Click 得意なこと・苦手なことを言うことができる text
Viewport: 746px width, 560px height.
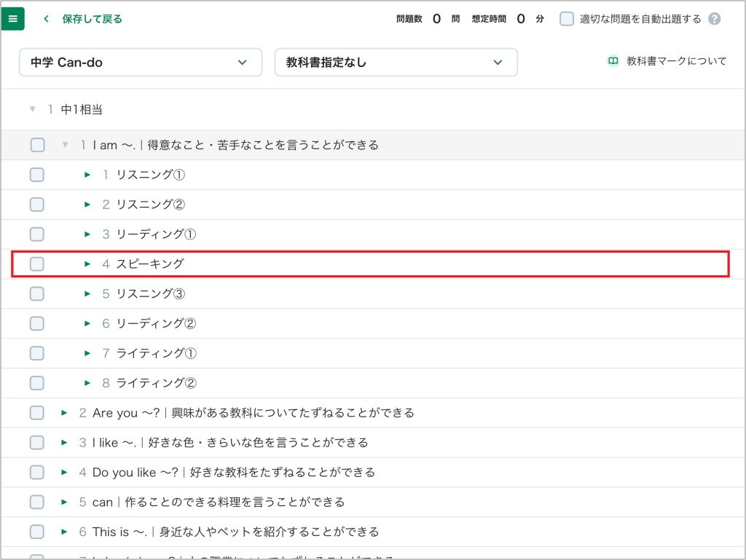click(263, 145)
